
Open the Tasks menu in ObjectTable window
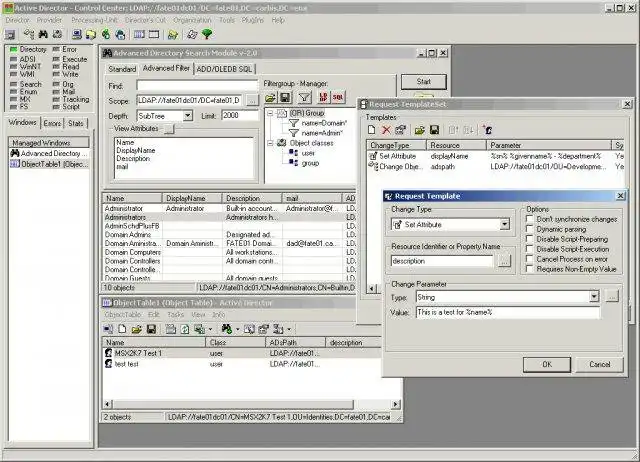(x=176, y=315)
